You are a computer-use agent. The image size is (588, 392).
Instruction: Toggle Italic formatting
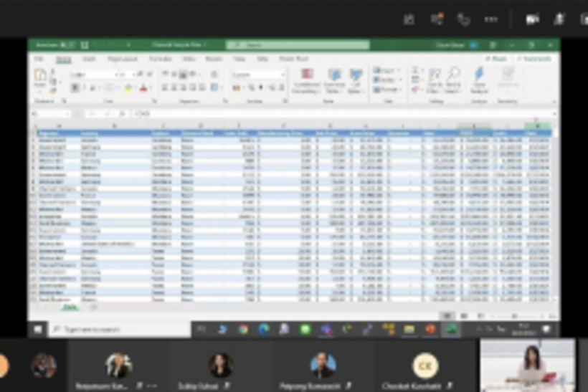(x=84, y=87)
